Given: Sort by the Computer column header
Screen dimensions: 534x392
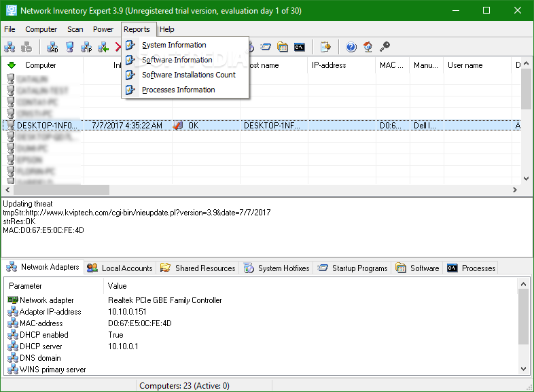Looking at the screenshot, I should [43, 65].
